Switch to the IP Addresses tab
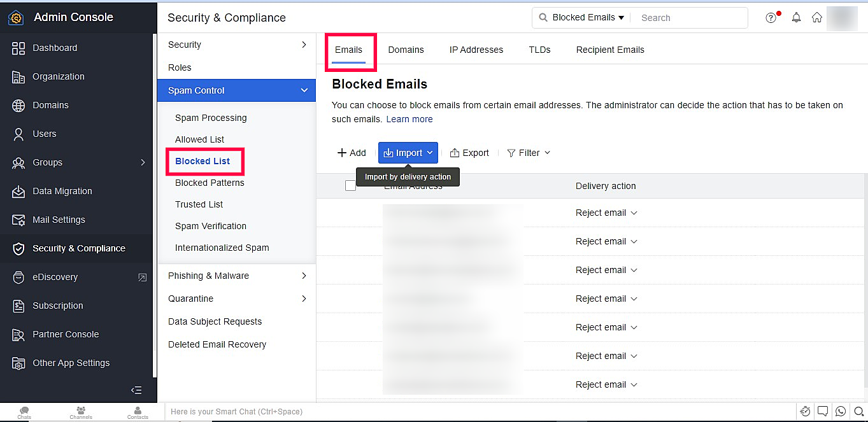 pyautogui.click(x=476, y=50)
